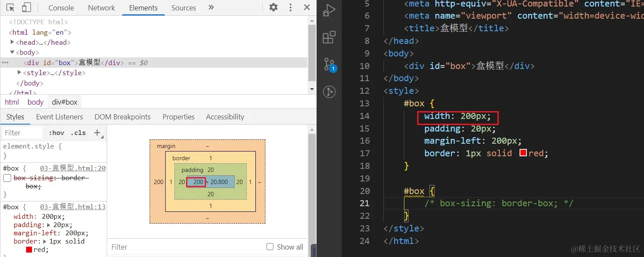Select body in the breadcrumb bar

pos(36,102)
